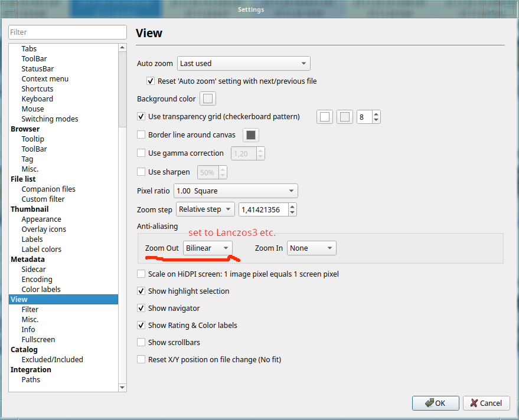The image size is (519, 420).
Task: Open Fullscreen settings page
Action: 38,340
